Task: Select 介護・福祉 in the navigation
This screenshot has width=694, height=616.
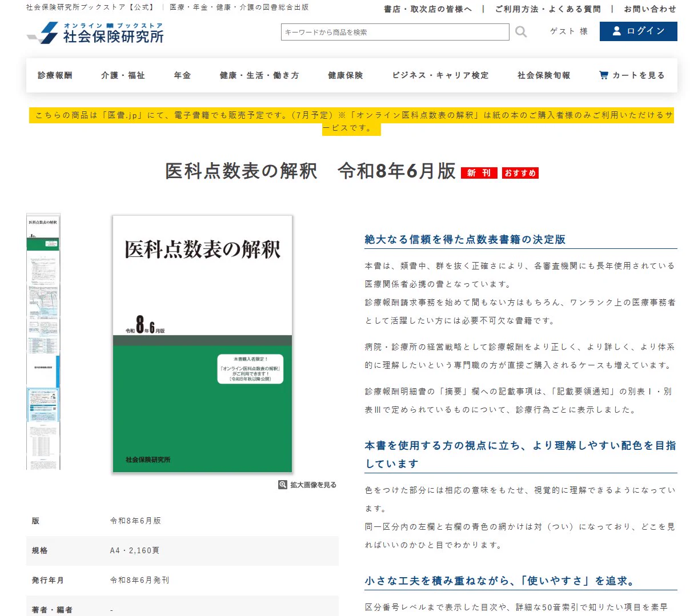Action: pyautogui.click(x=123, y=75)
